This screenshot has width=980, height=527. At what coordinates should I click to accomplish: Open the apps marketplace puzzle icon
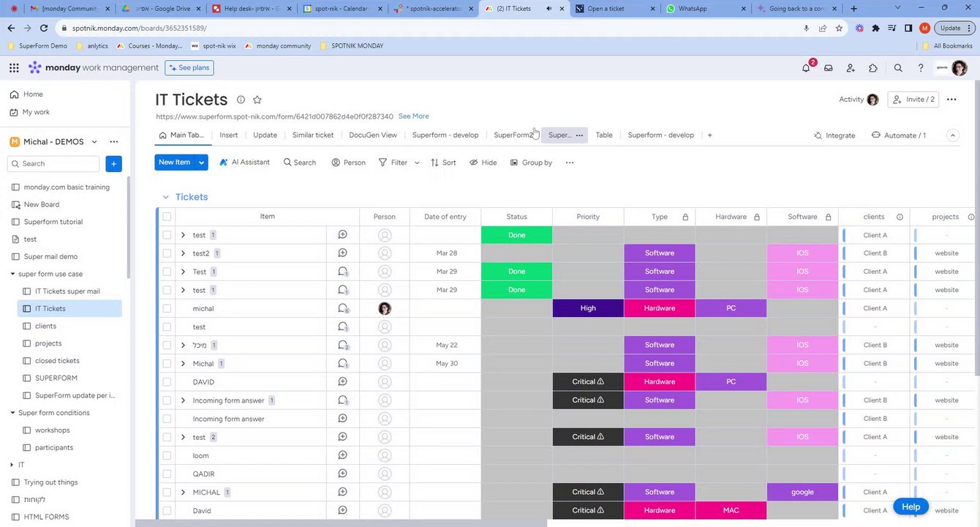(x=873, y=68)
